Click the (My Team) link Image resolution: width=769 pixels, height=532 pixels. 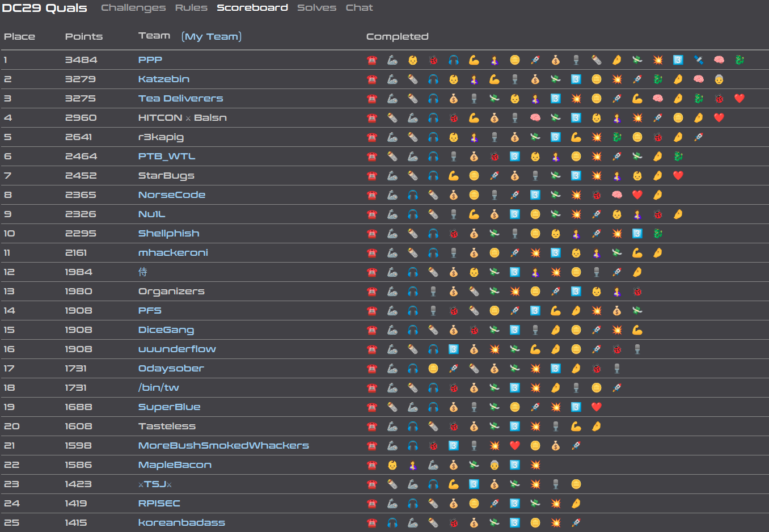pyautogui.click(x=212, y=36)
